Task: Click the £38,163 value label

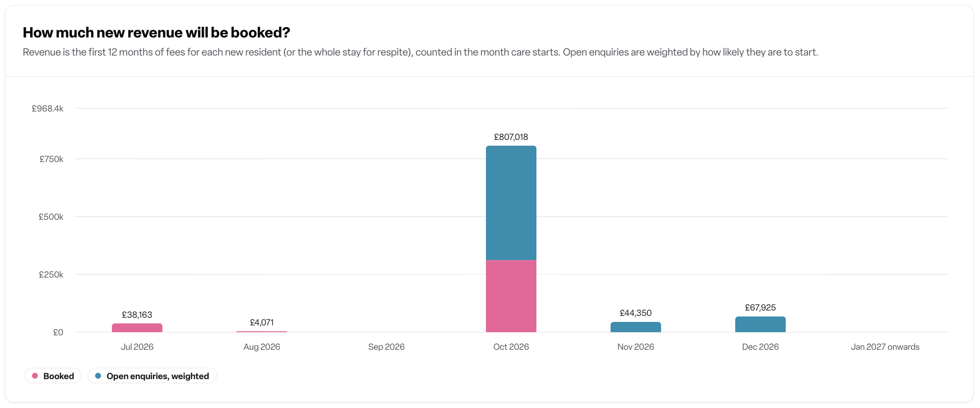Action: [137, 315]
